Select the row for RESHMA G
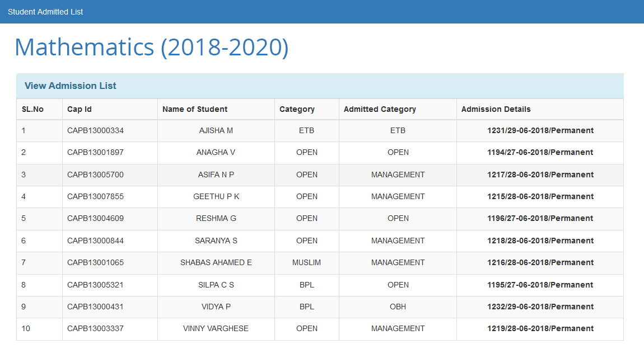 [216, 218]
